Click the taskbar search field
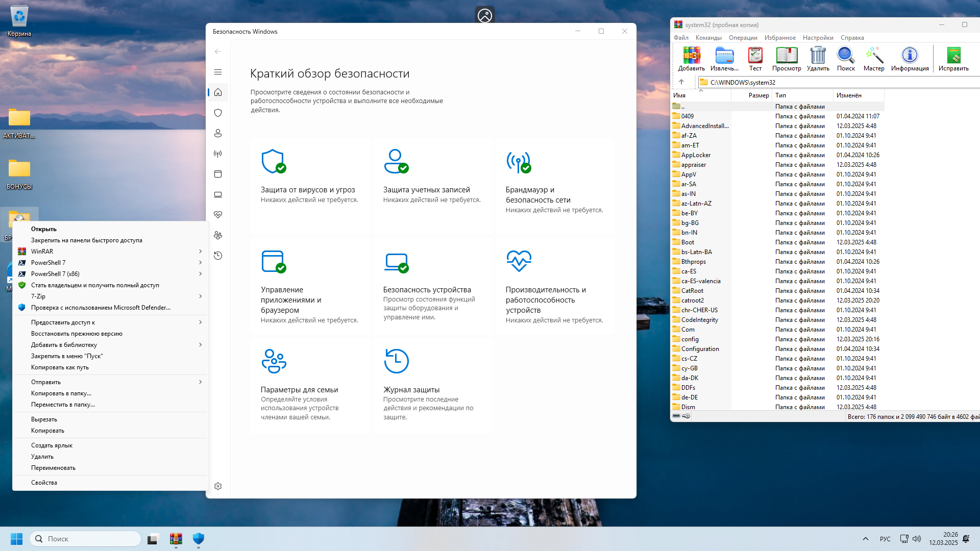Image resolution: width=980 pixels, height=551 pixels. click(x=86, y=539)
